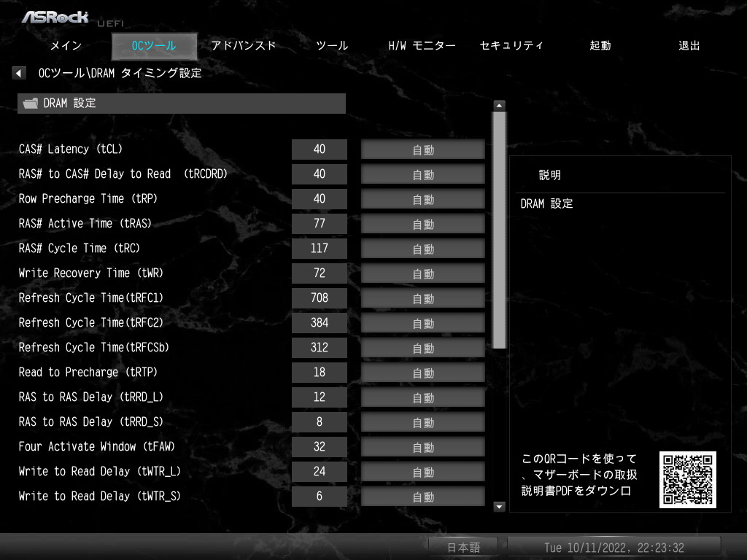Open 自動 dropdown for tRFCSb

(423, 348)
